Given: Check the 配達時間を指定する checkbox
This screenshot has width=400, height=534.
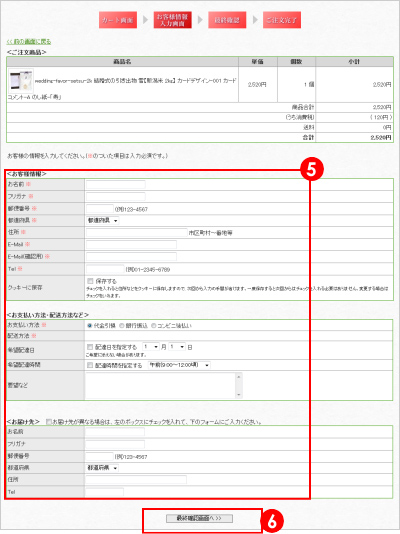Looking at the screenshot, I should click(x=90, y=365).
